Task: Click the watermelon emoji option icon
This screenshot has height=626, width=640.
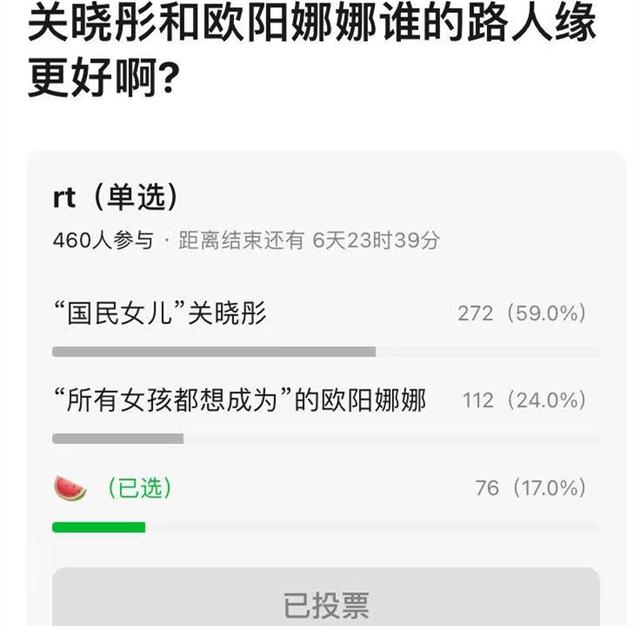Action: tap(70, 488)
